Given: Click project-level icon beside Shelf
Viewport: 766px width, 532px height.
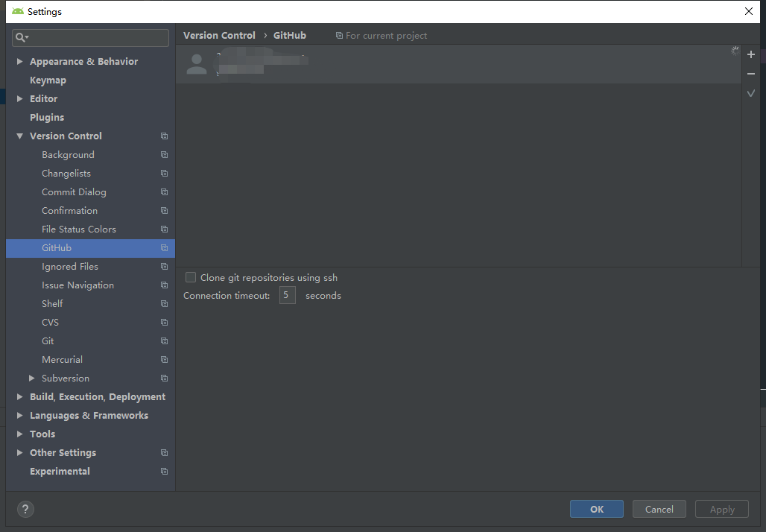Looking at the screenshot, I should (164, 303).
